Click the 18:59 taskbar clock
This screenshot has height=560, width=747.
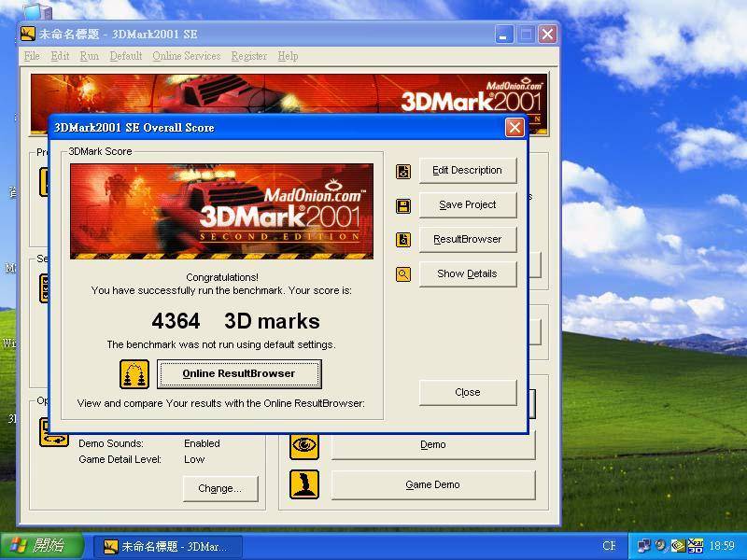[722, 546]
